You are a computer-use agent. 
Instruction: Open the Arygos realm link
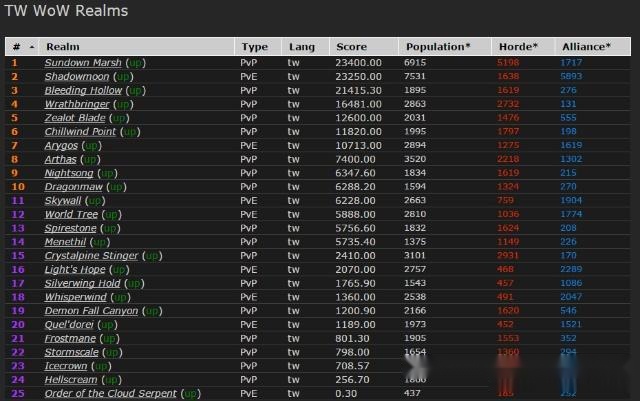pyautogui.click(x=61, y=145)
